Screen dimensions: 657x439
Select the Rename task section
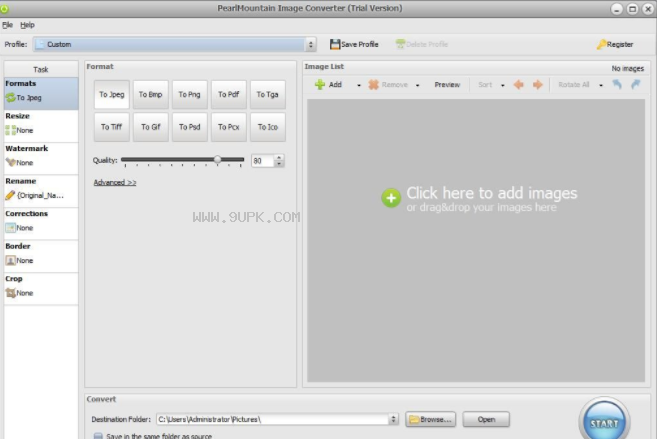click(41, 191)
